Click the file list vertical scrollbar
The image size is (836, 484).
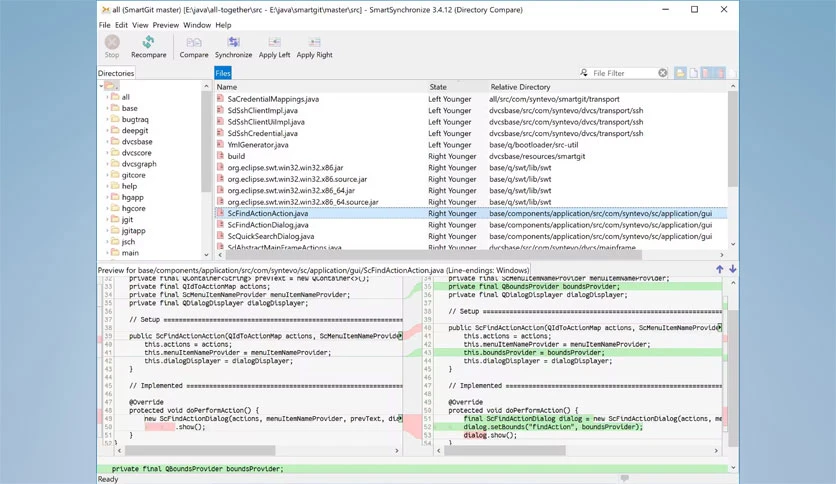[733, 140]
